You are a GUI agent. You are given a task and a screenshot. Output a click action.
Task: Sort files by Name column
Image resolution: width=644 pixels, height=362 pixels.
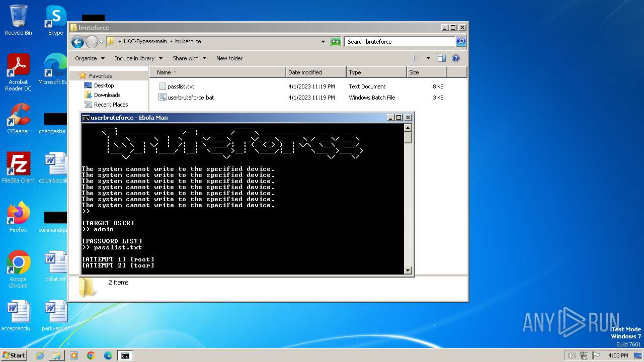217,72
